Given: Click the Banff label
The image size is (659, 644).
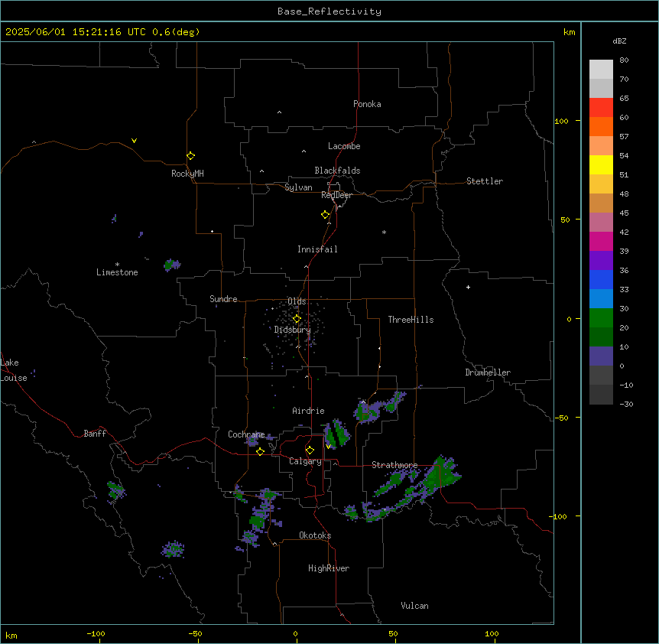Looking at the screenshot, I should 95,434.
